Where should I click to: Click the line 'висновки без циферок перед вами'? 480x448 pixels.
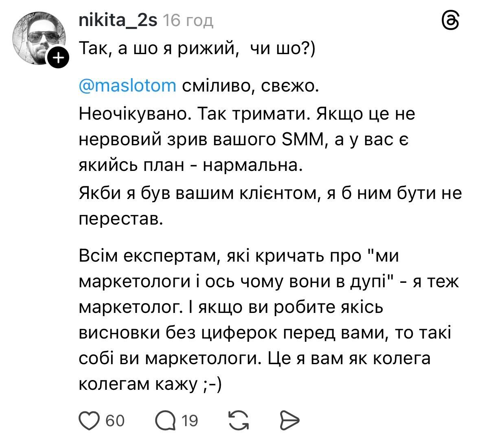click(x=265, y=333)
